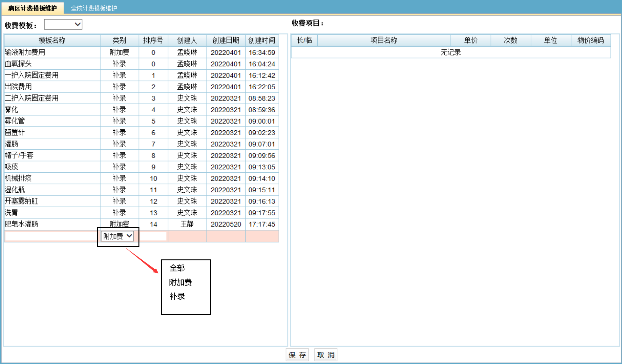Image resolution: width=622 pixels, height=364 pixels.
Task: Select the 肥皂水灌肠 template row
Action: click(x=21, y=224)
